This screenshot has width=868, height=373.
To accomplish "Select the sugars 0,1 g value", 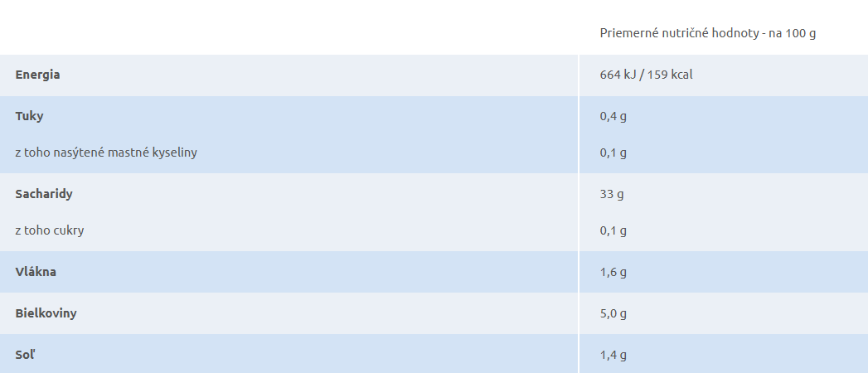I will coord(613,230).
